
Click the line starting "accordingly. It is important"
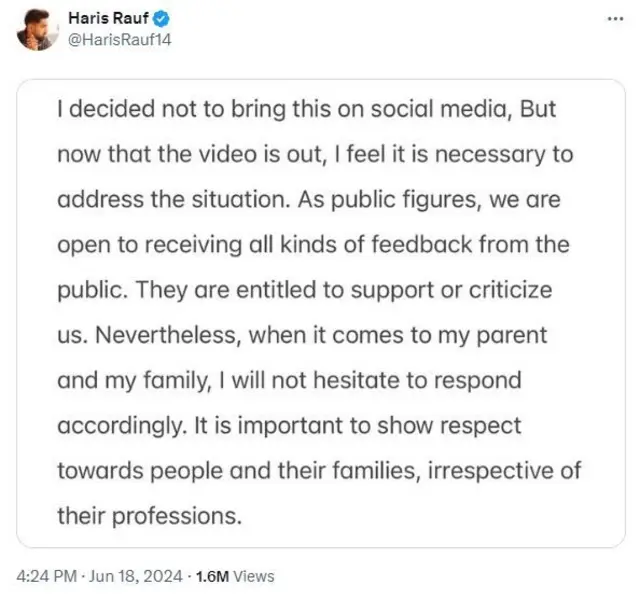point(289,426)
